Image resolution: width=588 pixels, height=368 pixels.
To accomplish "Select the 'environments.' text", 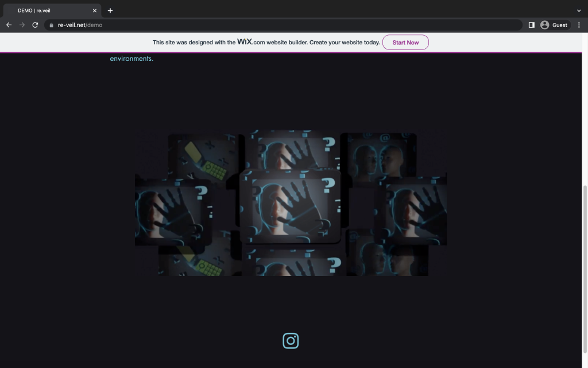I will click(131, 59).
